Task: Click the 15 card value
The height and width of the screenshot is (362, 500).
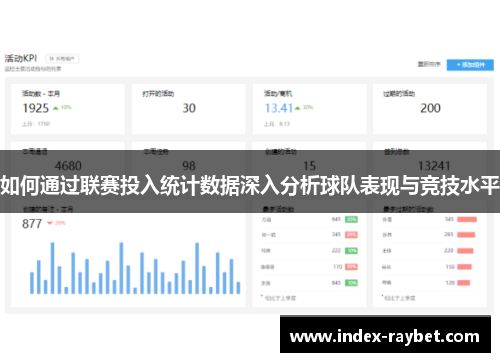Action: [x=309, y=166]
